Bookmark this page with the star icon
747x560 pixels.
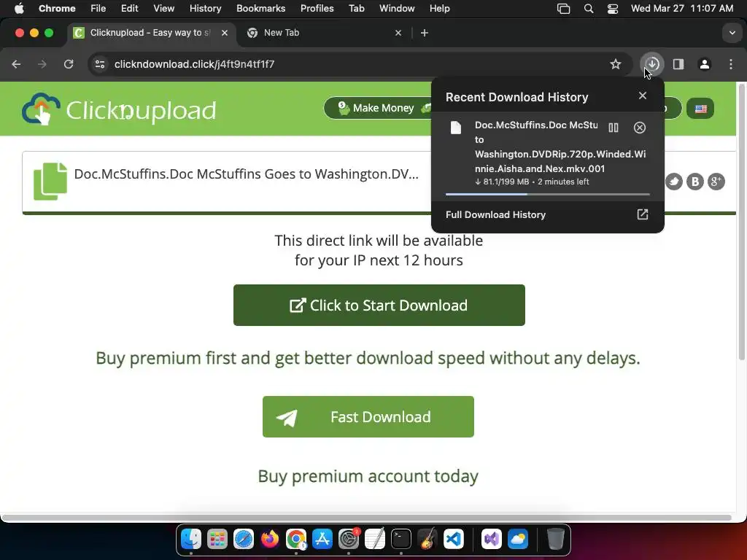pos(616,64)
